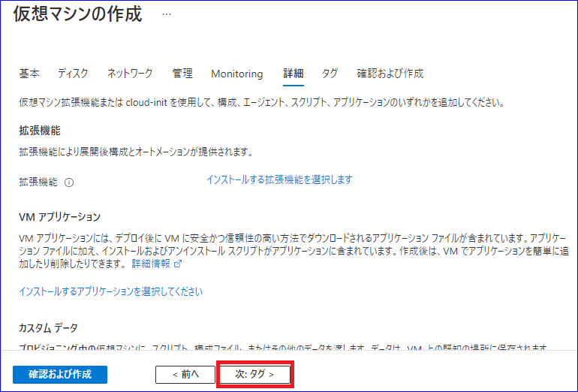
Task: Click the カスタム データ heading
Action: (x=48, y=328)
